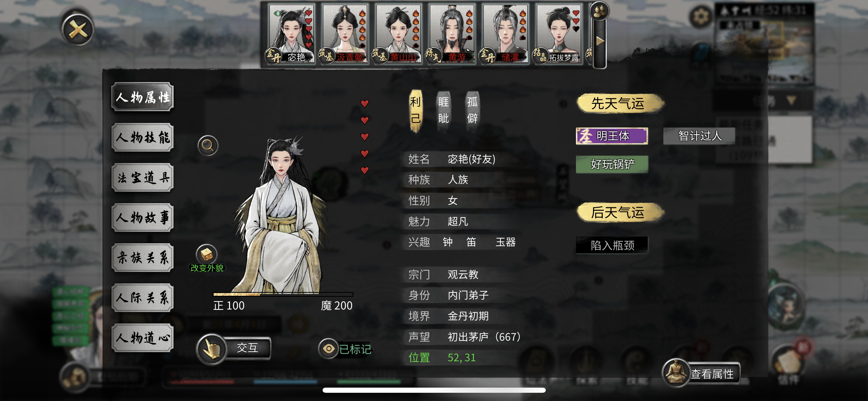The height and width of the screenshot is (401, 868).
Task: Open the 人际关系 tab
Action: [x=143, y=297]
